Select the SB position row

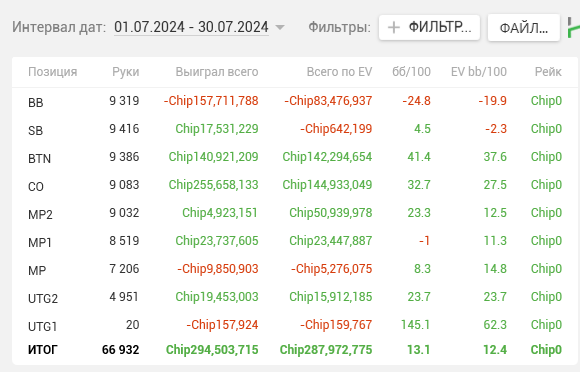[295, 129]
